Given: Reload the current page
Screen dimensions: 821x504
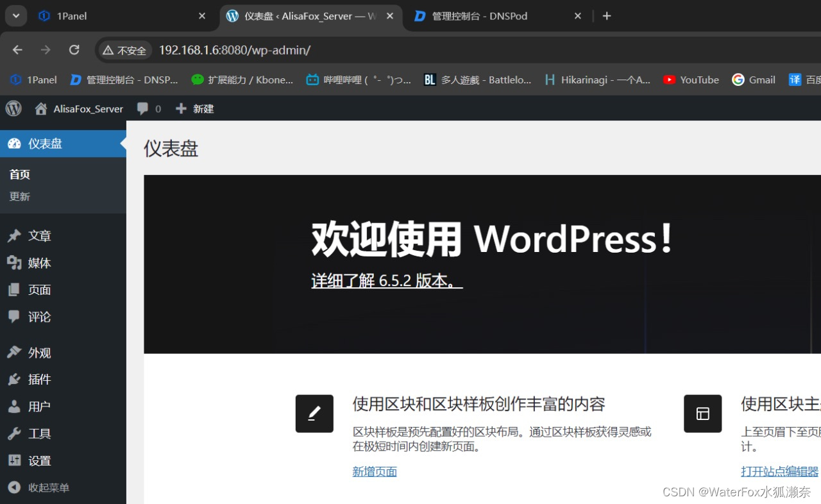Looking at the screenshot, I should tap(74, 50).
